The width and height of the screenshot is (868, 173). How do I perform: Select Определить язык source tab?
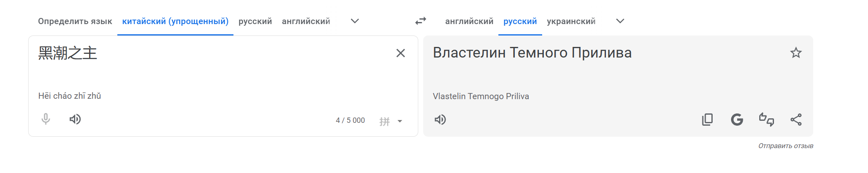[75, 21]
